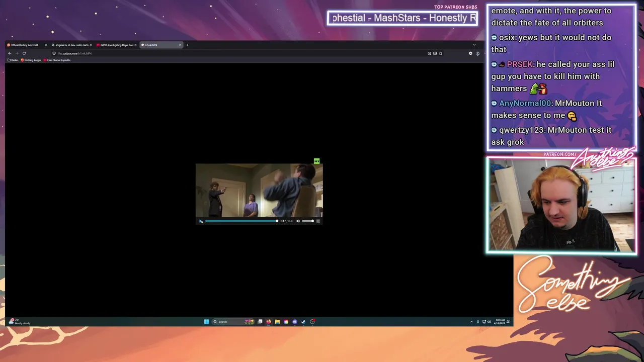
Task: Adjust the video volume slider
Action: click(x=307, y=221)
